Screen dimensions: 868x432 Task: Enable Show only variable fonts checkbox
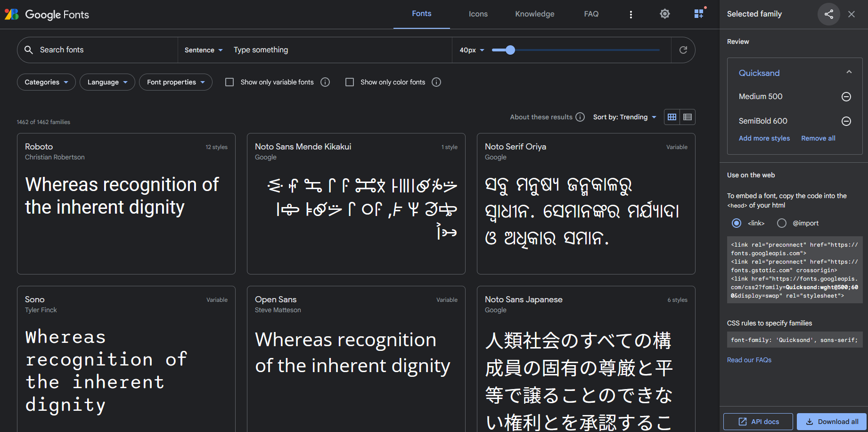(x=229, y=82)
